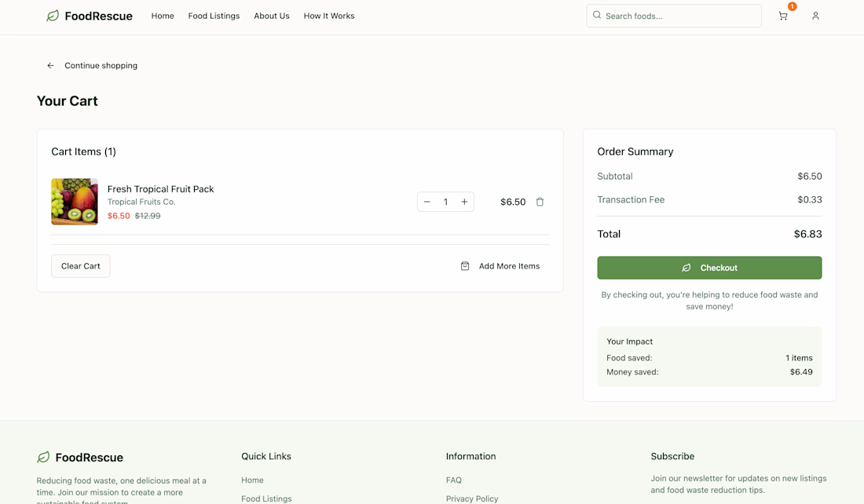Click the tropical fruit pack thumbnail image

coord(75,202)
